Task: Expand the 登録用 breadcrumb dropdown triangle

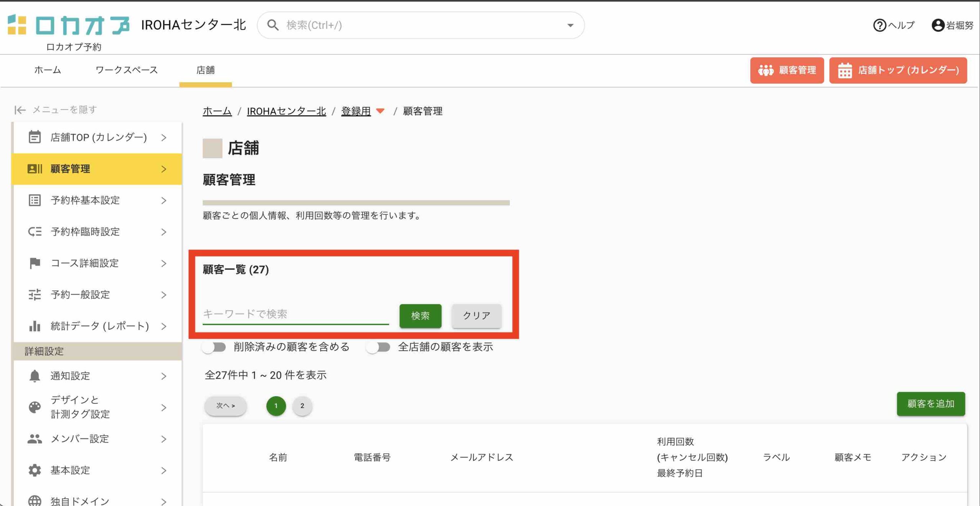Action: [x=380, y=111]
